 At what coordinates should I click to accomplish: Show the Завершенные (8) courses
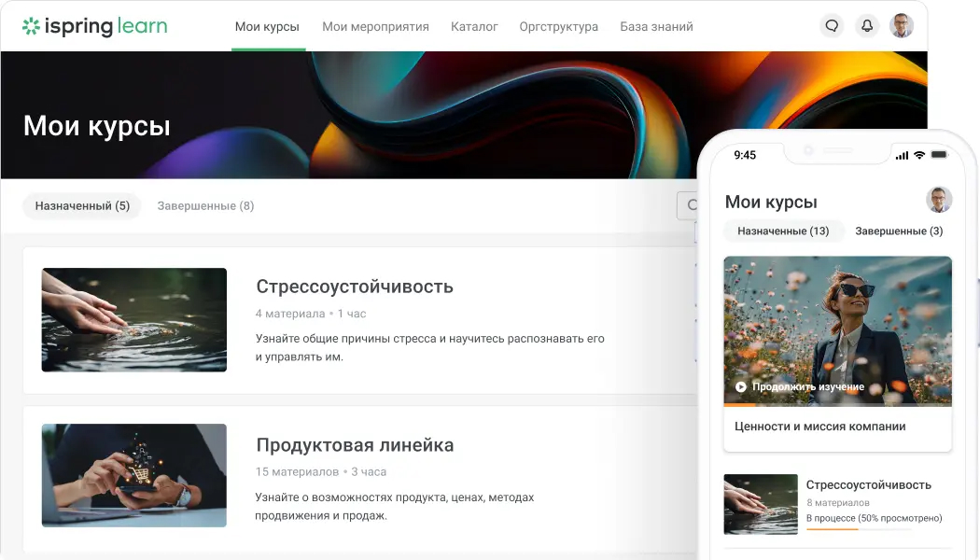(x=205, y=205)
